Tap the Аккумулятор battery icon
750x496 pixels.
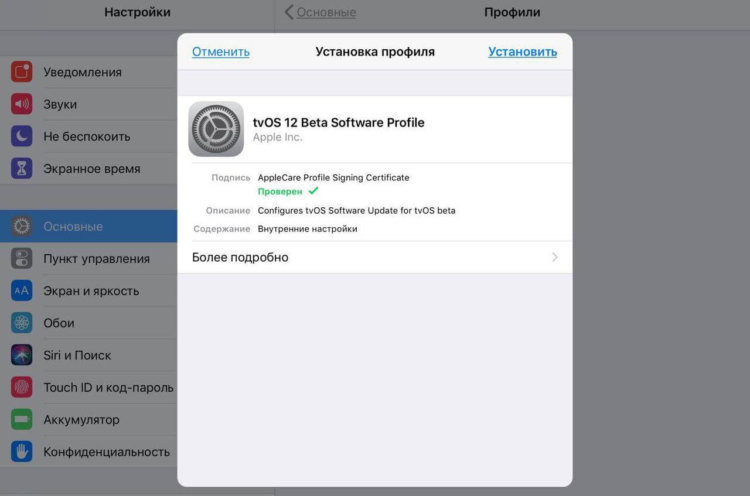[x=22, y=419]
